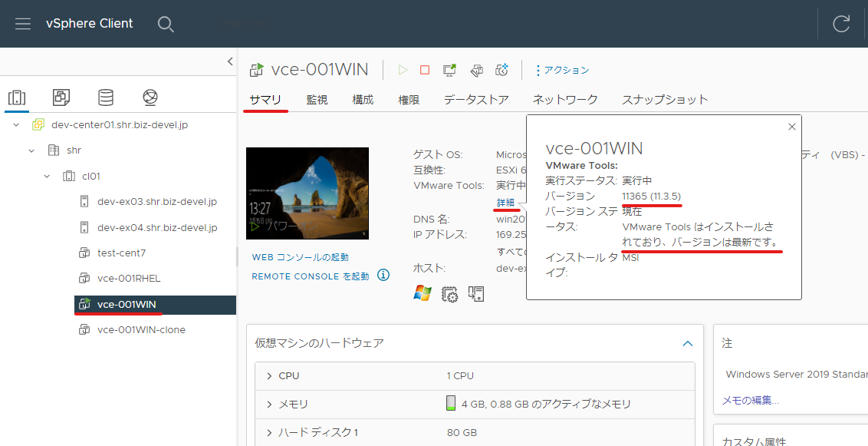Click the メモの編集 link
The height and width of the screenshot is (446, 868).
tap(750, 401)
